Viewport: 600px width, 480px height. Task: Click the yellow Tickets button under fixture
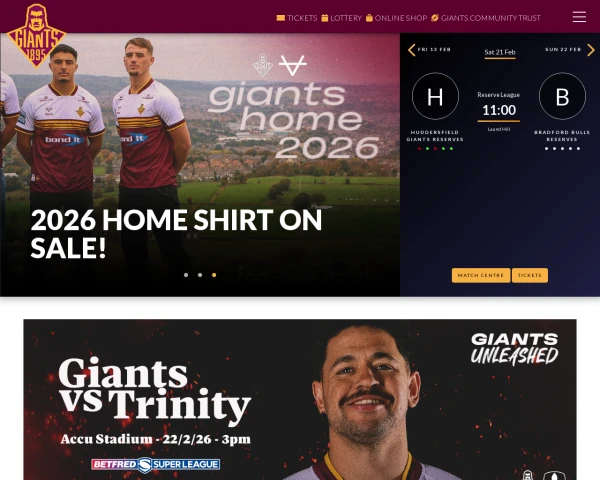(530, 275)
